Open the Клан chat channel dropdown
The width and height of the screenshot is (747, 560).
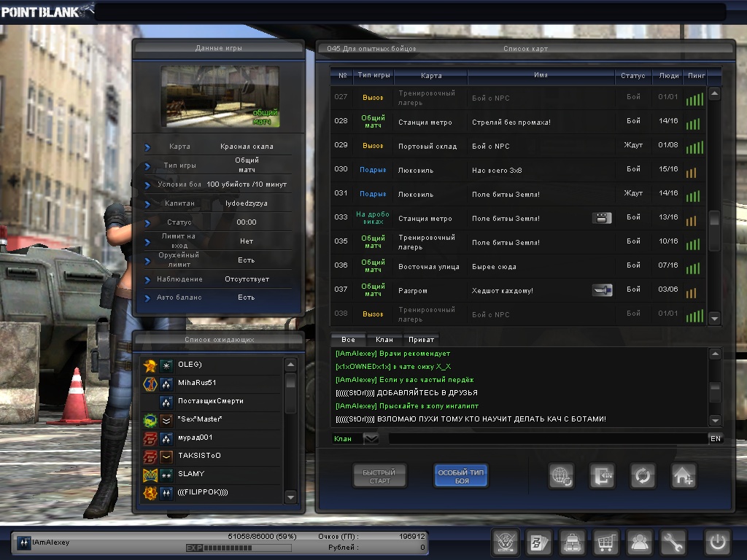pos(371,438)
